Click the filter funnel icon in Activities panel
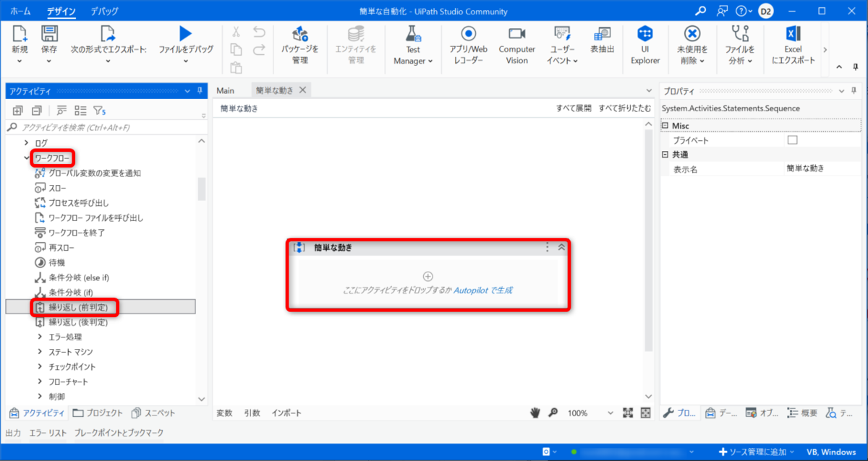 tap(99, 111)
